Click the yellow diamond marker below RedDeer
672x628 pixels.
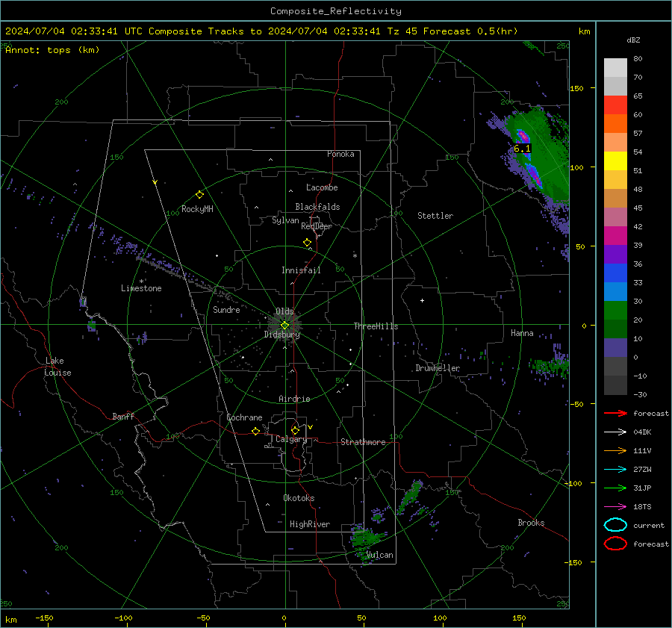point(307,243)
